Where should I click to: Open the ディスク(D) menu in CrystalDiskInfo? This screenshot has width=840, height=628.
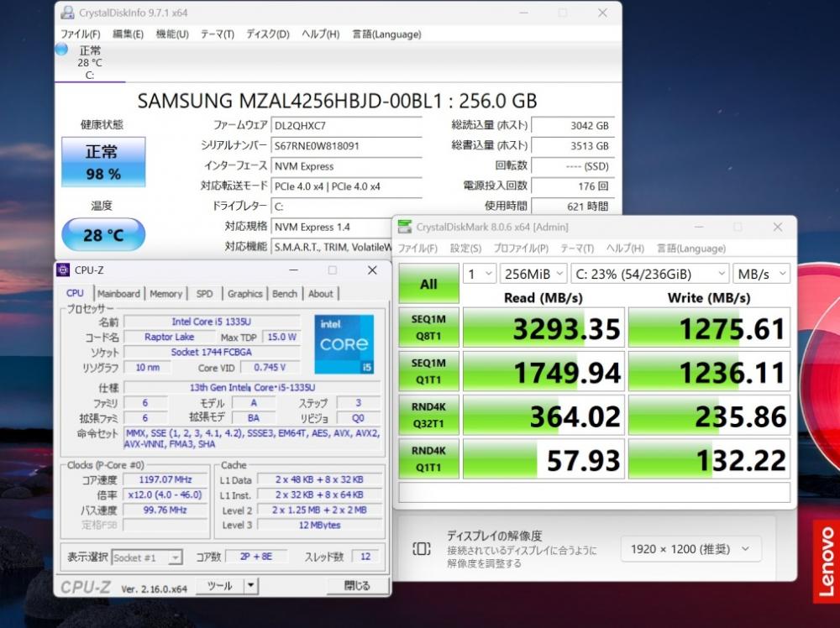(x=268, y=34)
